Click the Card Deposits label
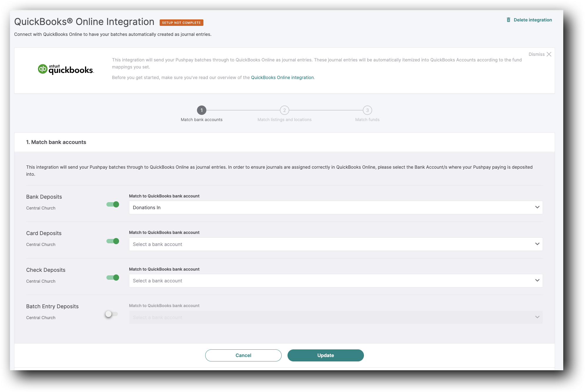This screenshot has width=585, height=392. coord(44,233)
